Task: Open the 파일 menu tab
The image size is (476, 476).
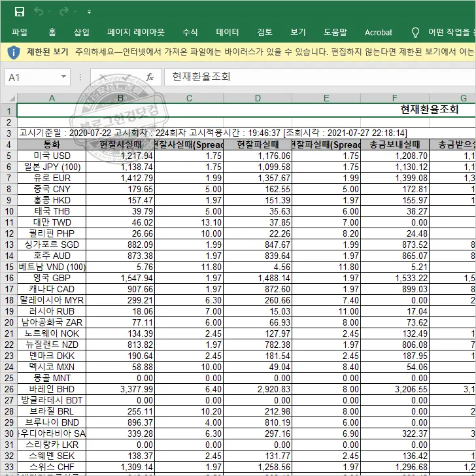Action: pyautogui.click(x=20, y=32)
